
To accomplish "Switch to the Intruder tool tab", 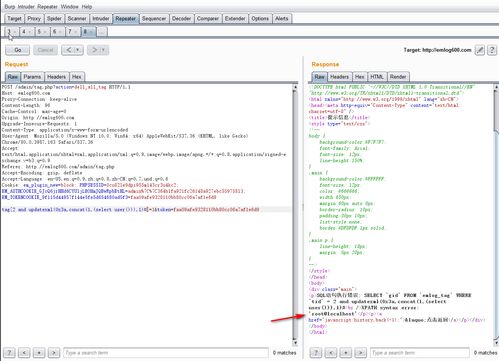I will [x=101, y=19].
